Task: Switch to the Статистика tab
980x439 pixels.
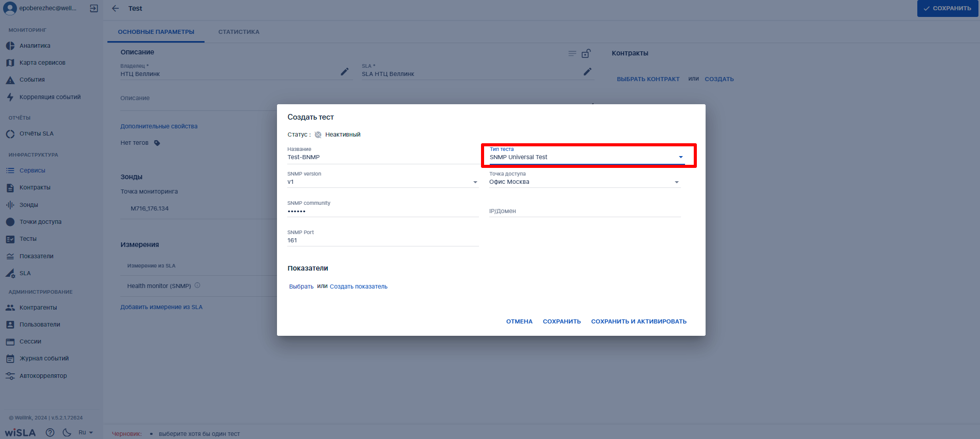Action: pos(238,32)
